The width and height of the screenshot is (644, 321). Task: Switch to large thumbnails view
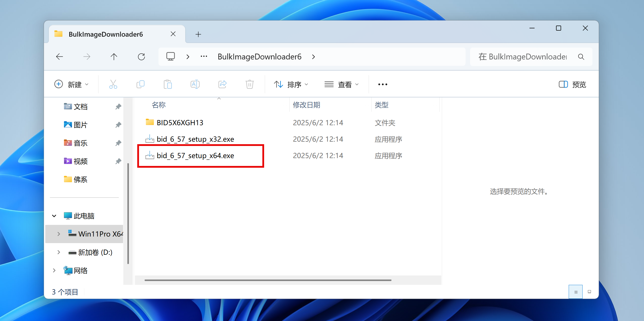(x=589, y=292)
